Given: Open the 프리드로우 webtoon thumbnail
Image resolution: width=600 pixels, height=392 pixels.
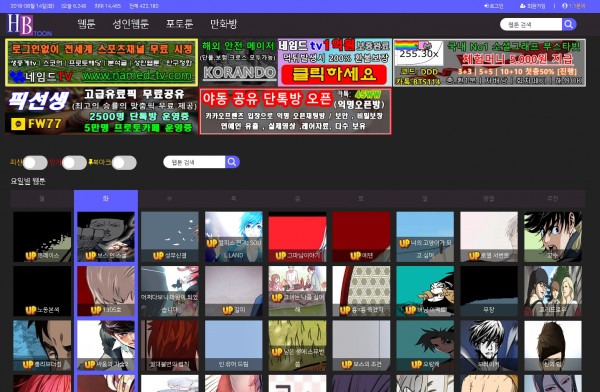Looking at the screenshot, I should [553, 291].
